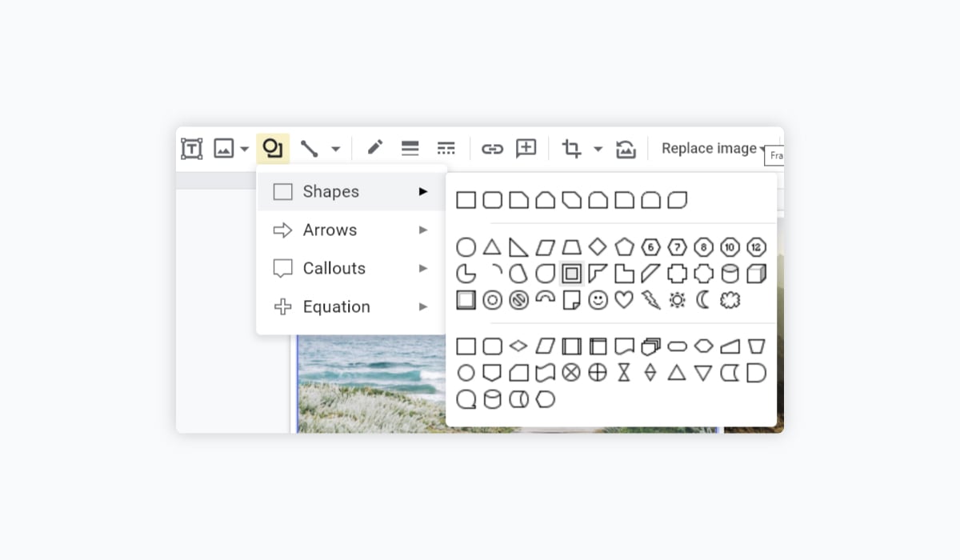Select the Crop image tool
This screenshot has height=560, width=960.
[x=571, y=149]
